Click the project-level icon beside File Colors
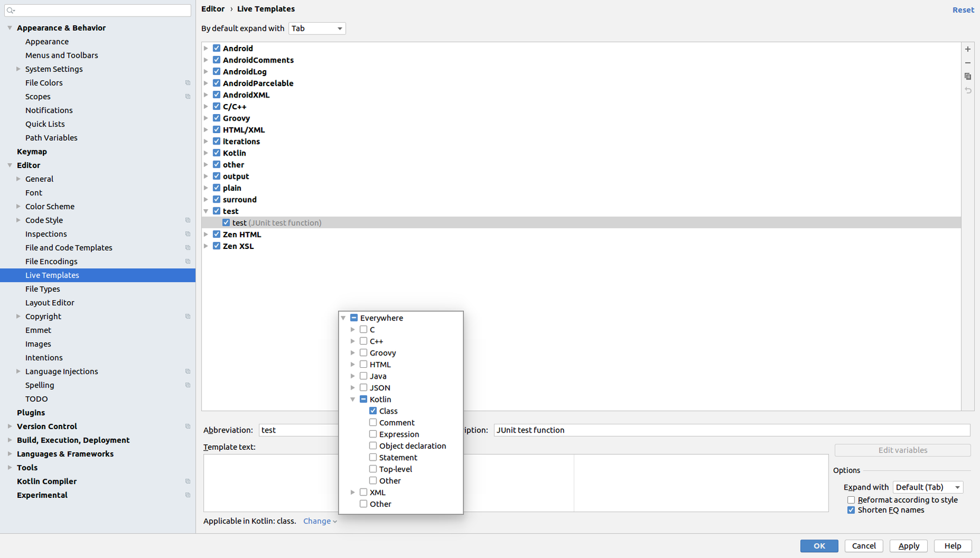Image resolution: width=980 pixels, height=558 pixels. (188, 83)
